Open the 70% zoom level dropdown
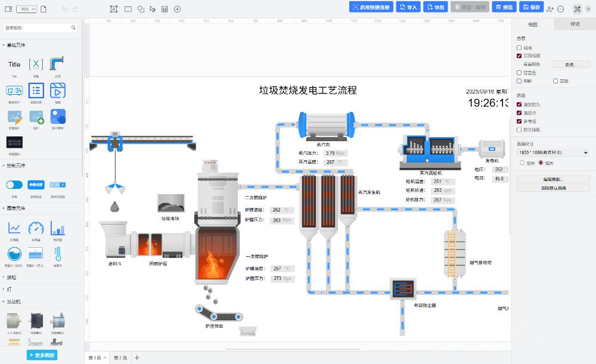This screenshot has height=364, width=596. coord(27,9)
